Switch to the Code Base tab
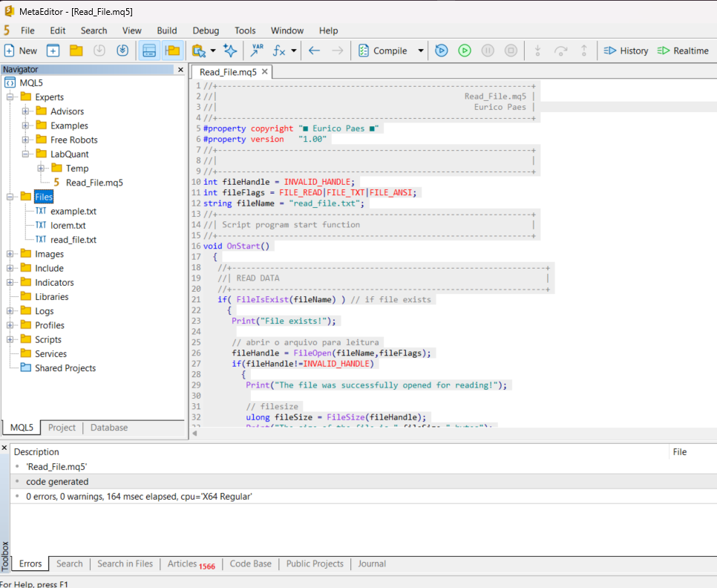The image size is (717, 588). coord(250,563)
